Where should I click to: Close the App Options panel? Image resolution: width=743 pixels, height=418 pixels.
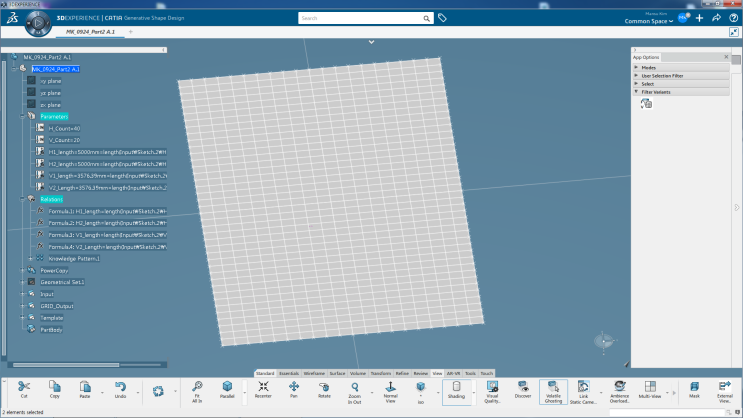pyautogui.click(x=726, y=57)
